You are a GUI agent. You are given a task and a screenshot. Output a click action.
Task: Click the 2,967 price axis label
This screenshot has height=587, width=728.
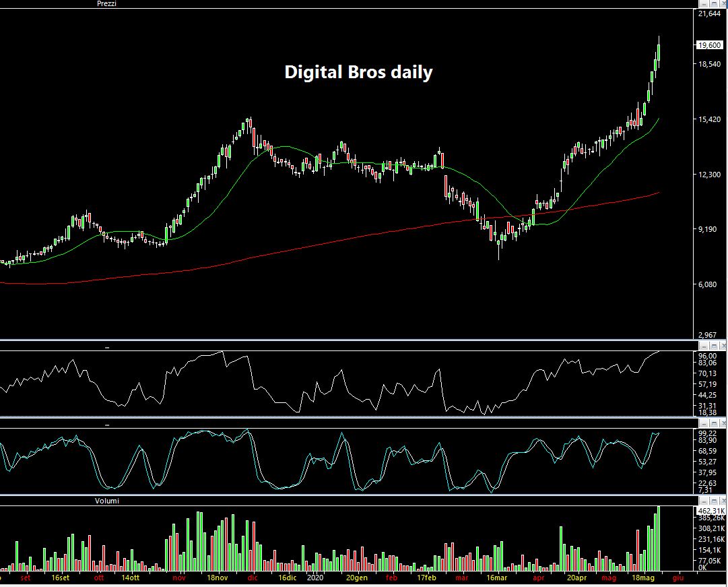[x=708, y=335]
